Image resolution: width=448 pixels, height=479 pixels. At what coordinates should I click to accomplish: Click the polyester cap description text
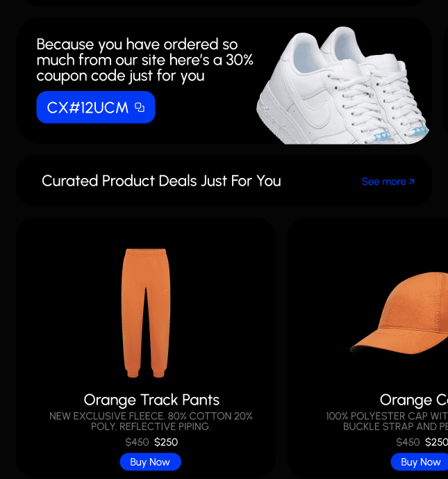[387, 421]
